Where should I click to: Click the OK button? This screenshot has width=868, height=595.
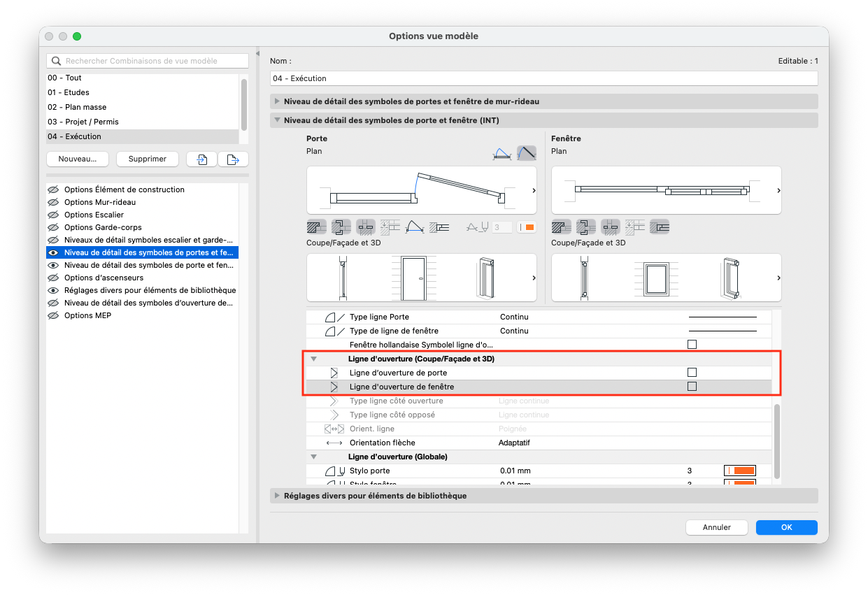tap(787, 527)
